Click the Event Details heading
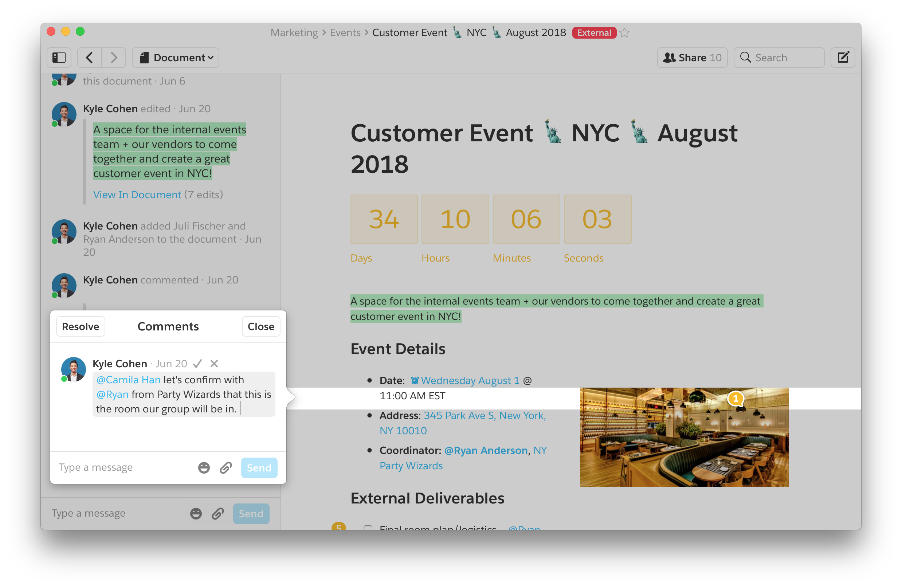 coord(398,349)
